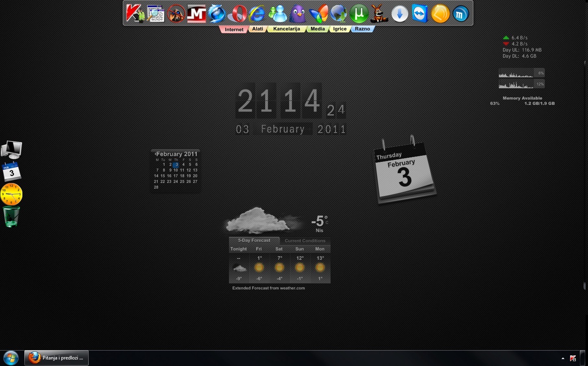Click the February month in the flip date
This screenshot has height=366, width=588.
[x=283, y=129]
